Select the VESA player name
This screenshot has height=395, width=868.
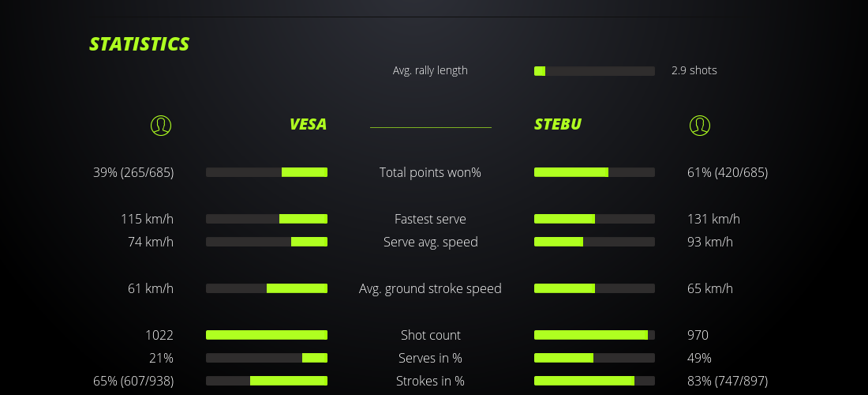pos(308,124)
